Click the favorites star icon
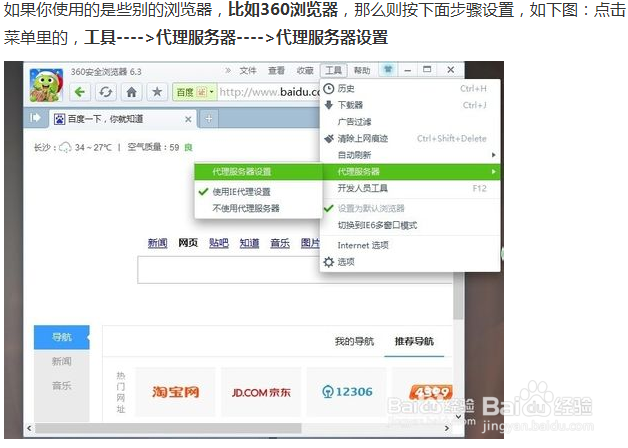The image size is (628, 448). pos(157,92)
